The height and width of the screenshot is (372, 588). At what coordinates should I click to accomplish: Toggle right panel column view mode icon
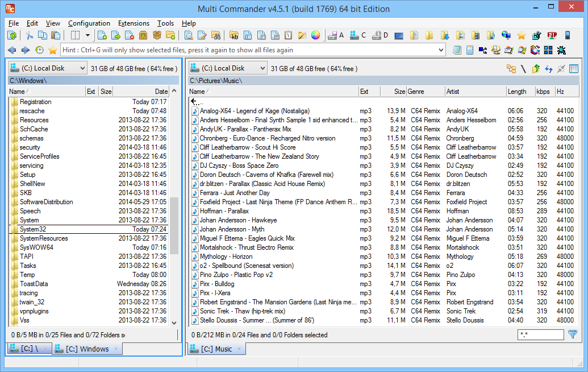[574, 69]
